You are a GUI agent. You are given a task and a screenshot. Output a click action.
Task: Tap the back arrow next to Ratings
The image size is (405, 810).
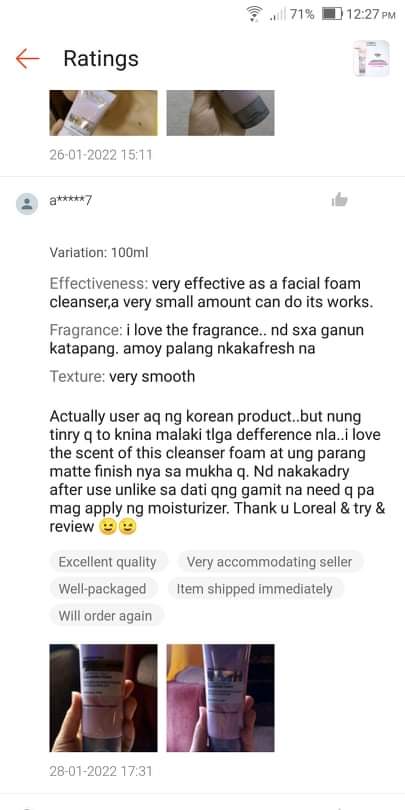(27, 59)
